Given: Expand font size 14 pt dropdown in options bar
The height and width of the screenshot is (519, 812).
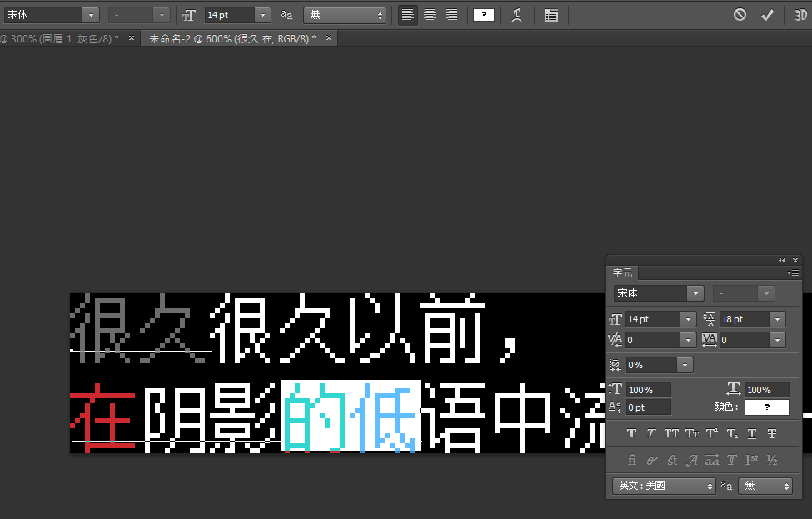Looking at the screenshot, I should [x=263, y=16].
